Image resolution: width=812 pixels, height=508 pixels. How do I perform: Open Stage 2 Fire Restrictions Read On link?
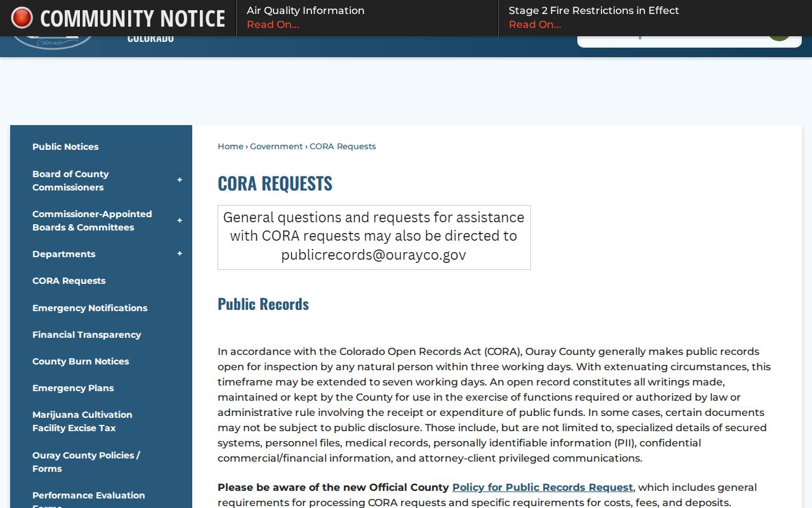tap(535, 25)
